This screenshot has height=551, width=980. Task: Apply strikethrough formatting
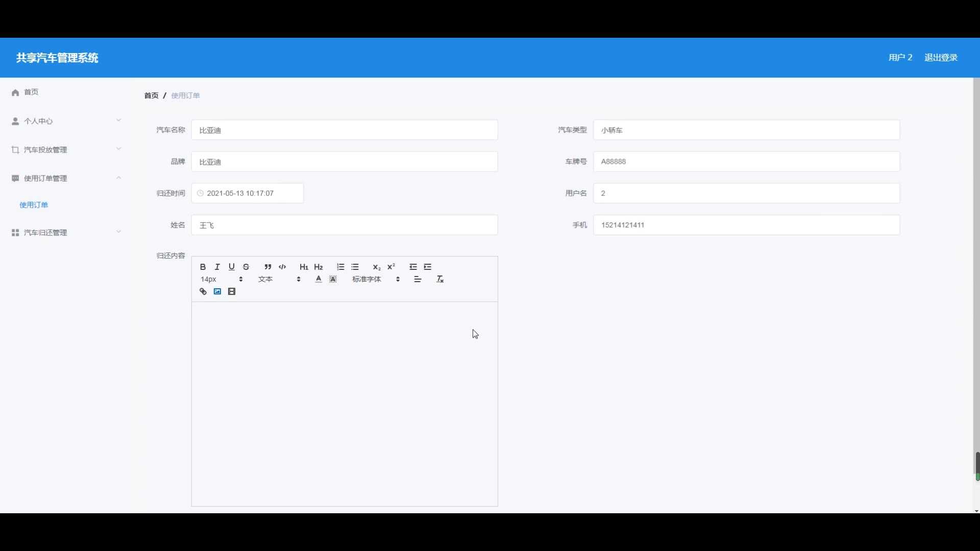(246, 267)
